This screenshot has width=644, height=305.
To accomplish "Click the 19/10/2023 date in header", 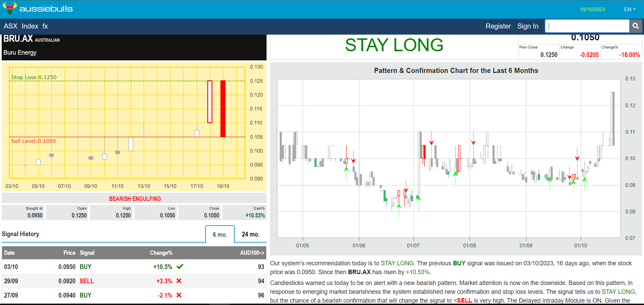I will point(592,9).
